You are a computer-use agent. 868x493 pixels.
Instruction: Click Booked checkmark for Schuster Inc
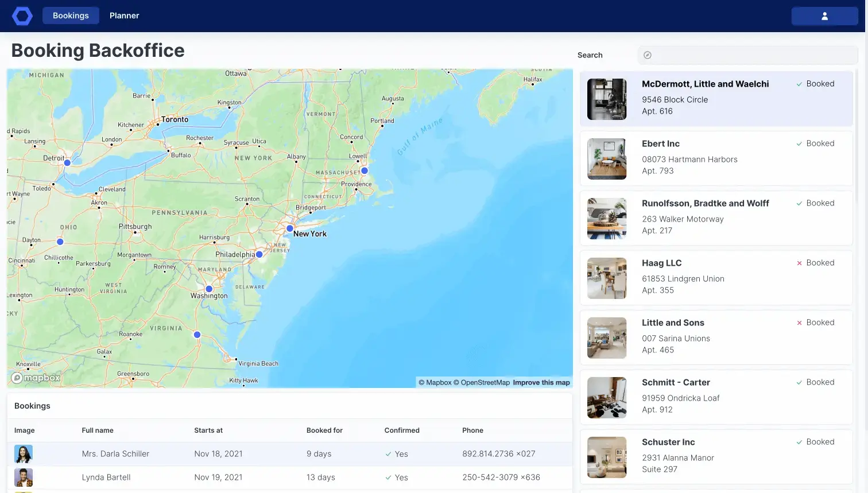[799, 442]
